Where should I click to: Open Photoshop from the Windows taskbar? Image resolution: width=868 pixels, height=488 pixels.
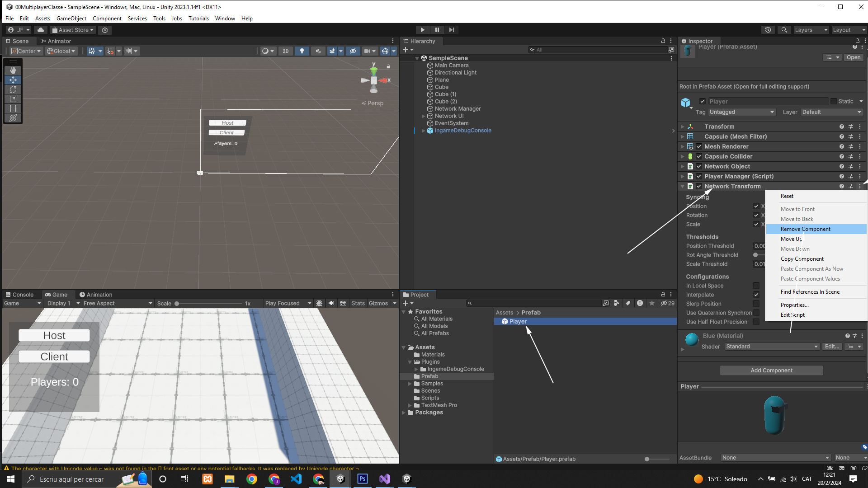pyautogui.click(x=363, y=479)
